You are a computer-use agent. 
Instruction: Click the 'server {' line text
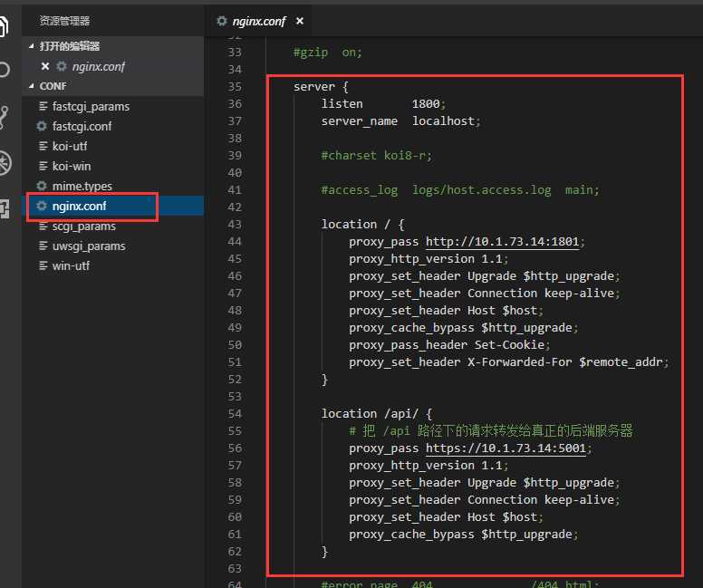click(x=321, y=87)
